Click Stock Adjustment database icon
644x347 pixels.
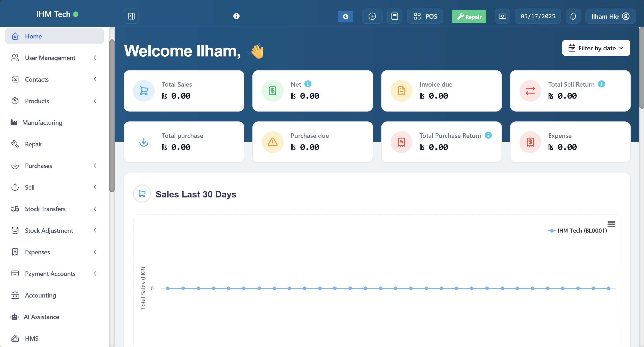point(15,231)
